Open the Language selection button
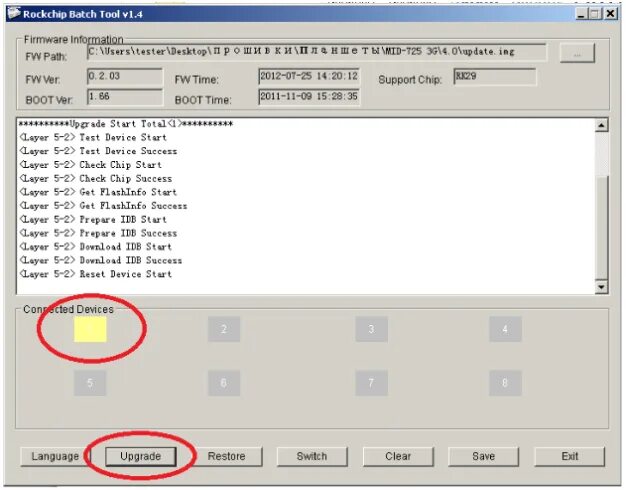 55,456
